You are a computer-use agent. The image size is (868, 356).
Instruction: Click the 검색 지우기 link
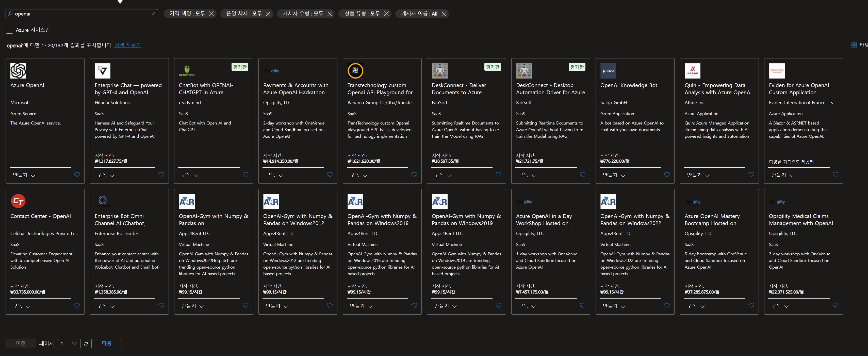127,45
